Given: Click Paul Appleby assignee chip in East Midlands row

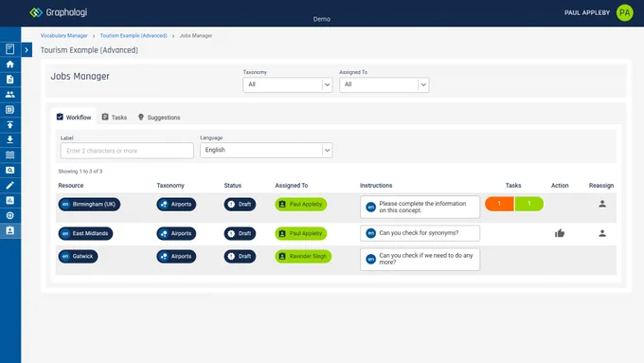Looking at the screenshot, I should pyautogui.click(x=301, y=233).
